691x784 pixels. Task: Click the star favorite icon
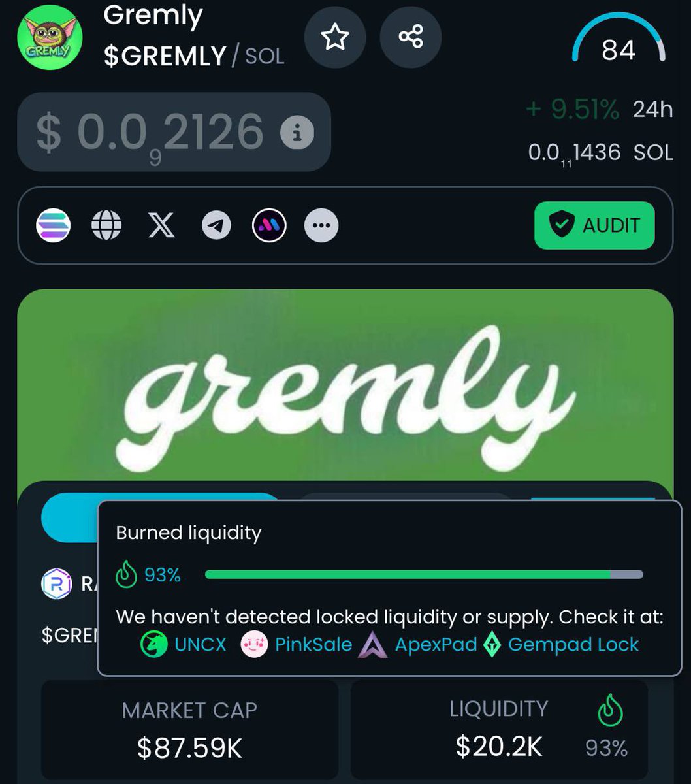[335, 37]
